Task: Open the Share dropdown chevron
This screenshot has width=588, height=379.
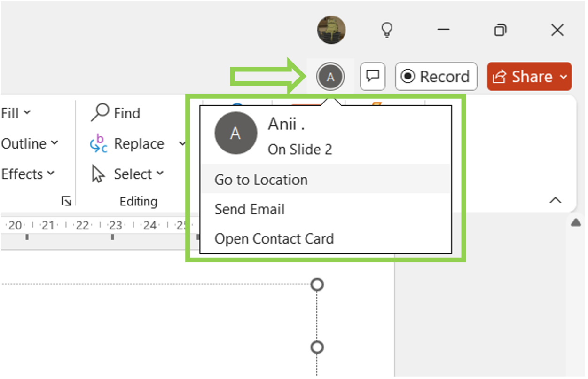Action: click(564, 77)
